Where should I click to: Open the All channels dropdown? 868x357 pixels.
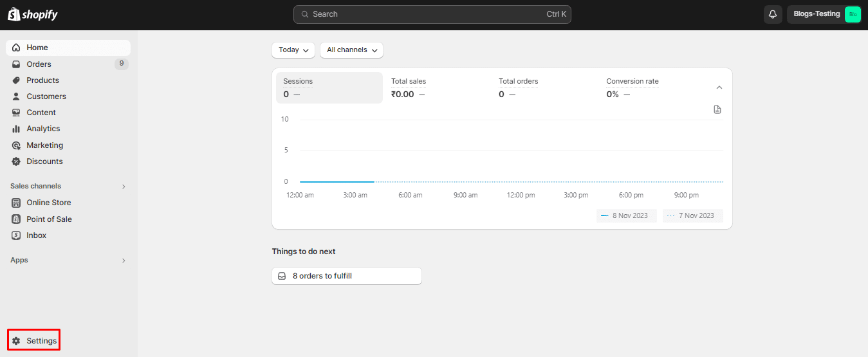coord(351,50)
